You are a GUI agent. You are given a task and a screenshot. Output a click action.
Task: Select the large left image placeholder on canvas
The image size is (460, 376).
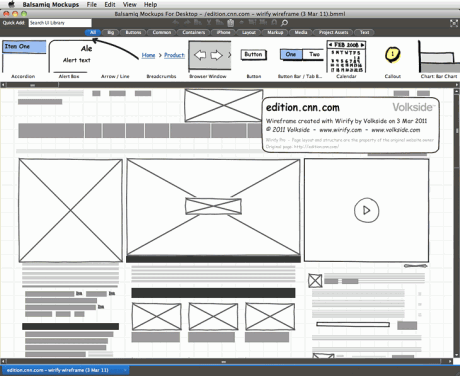71,210
